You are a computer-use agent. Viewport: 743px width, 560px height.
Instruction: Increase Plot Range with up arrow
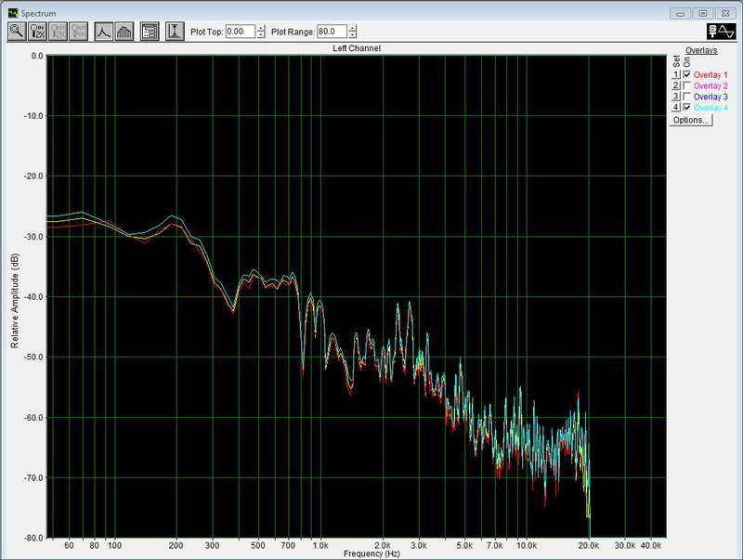point(352,28)
